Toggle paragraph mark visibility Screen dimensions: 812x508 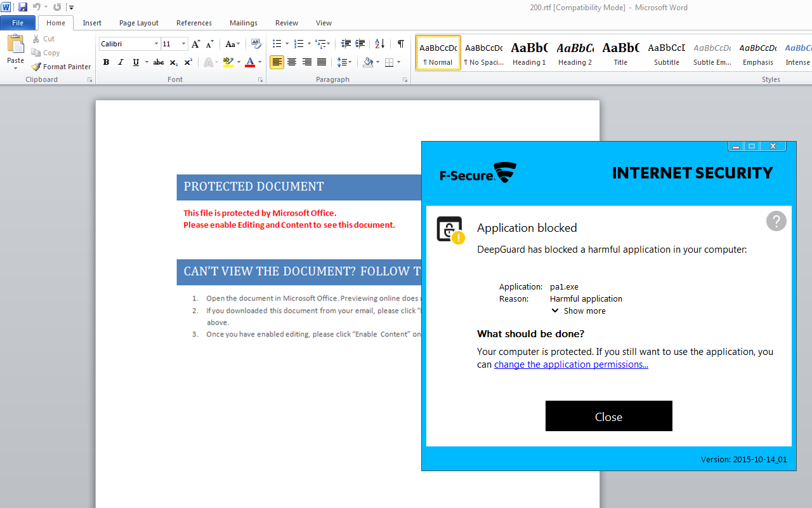coord(400,43)
